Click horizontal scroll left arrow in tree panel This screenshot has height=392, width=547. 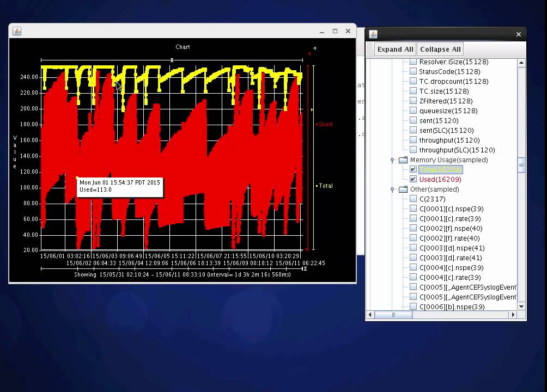(370, 315)
